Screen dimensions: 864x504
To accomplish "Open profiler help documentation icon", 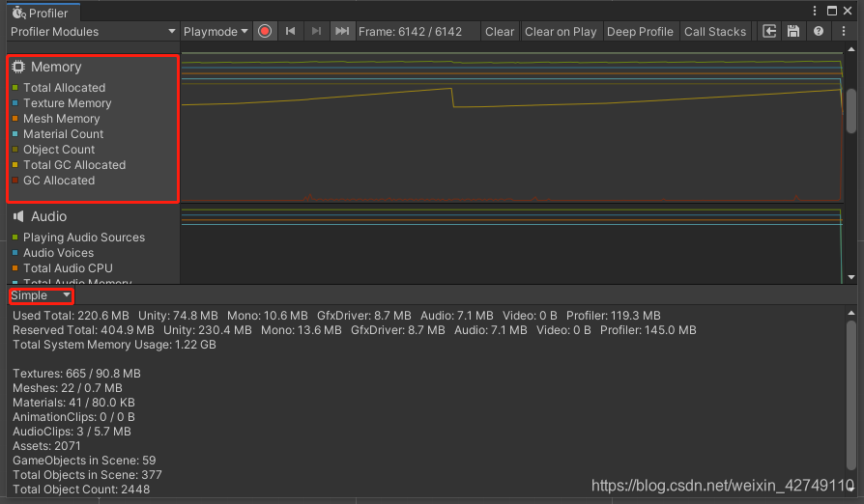I will 819,31.
